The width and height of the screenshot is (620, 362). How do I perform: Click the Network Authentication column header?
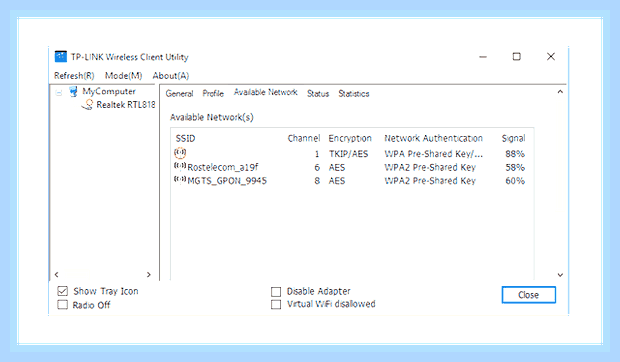click(433, 138)
